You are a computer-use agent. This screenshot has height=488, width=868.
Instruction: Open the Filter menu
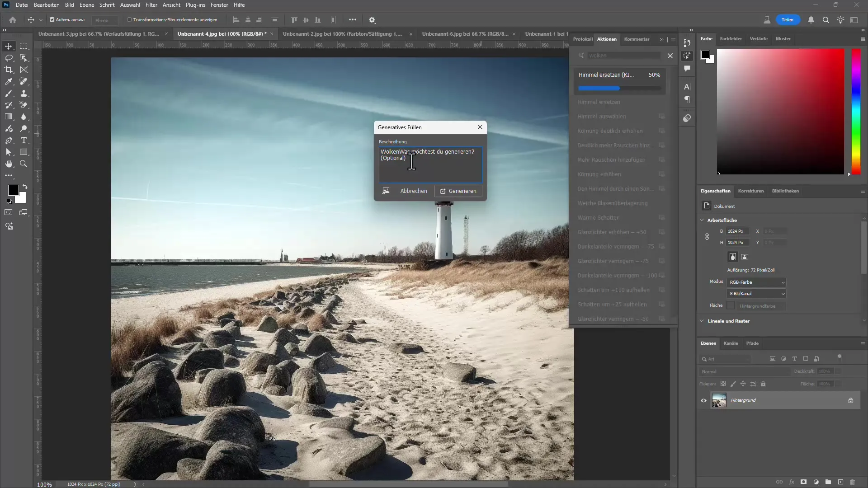coord(151,5)
